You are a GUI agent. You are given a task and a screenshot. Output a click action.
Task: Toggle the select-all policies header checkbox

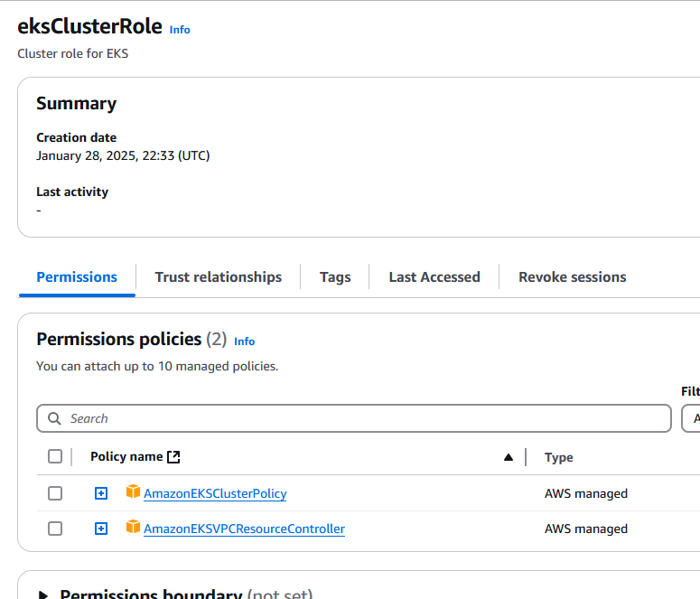click(55, 457)
